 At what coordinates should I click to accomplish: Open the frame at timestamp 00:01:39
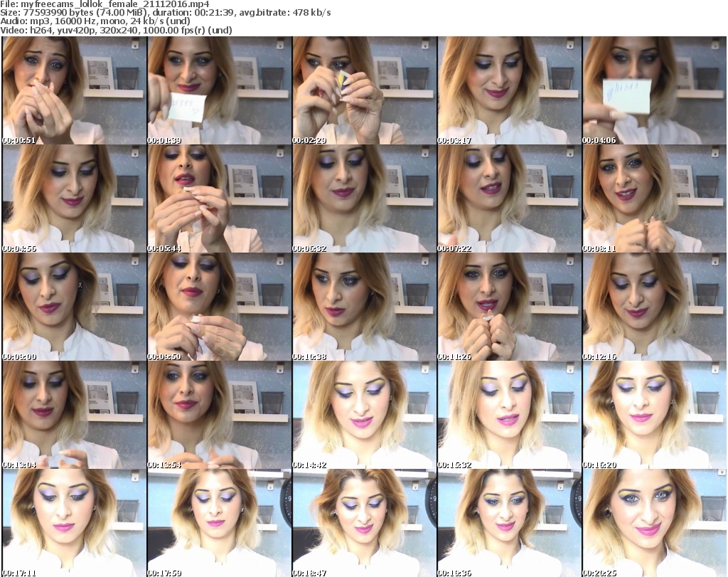tap(220, 90)
